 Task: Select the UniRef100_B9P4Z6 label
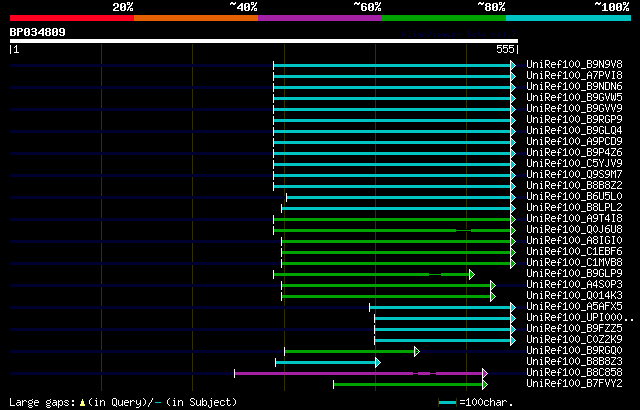coord(574,153)
